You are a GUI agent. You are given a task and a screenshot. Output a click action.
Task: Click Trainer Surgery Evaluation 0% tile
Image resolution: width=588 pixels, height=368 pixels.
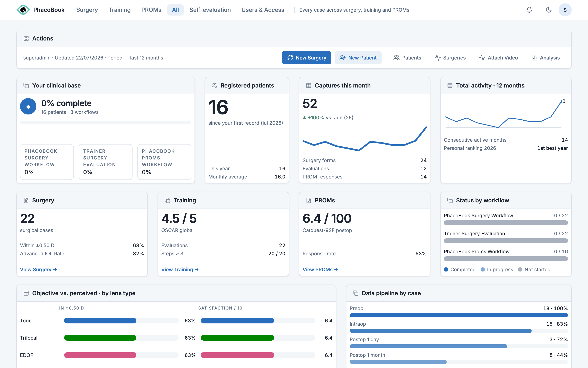(105, 162)
